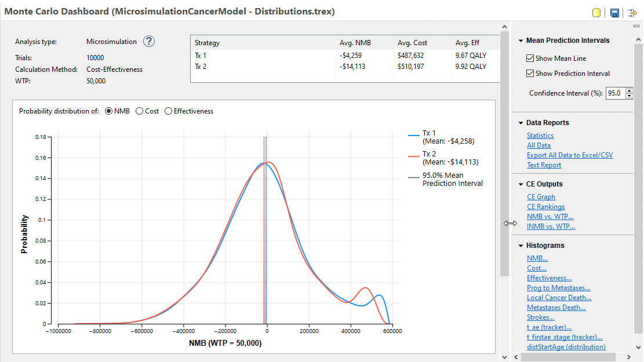Image resolution: width=644 pixels, height=362 pixels.
Task: Collapse the Mean Prediction Intervals section
Action: click(519, 40)
